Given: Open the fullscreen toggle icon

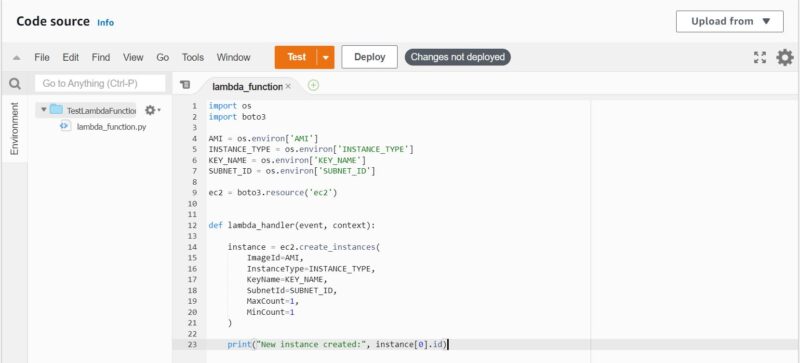Looking at the screenshot, I should tap(760, 57).
